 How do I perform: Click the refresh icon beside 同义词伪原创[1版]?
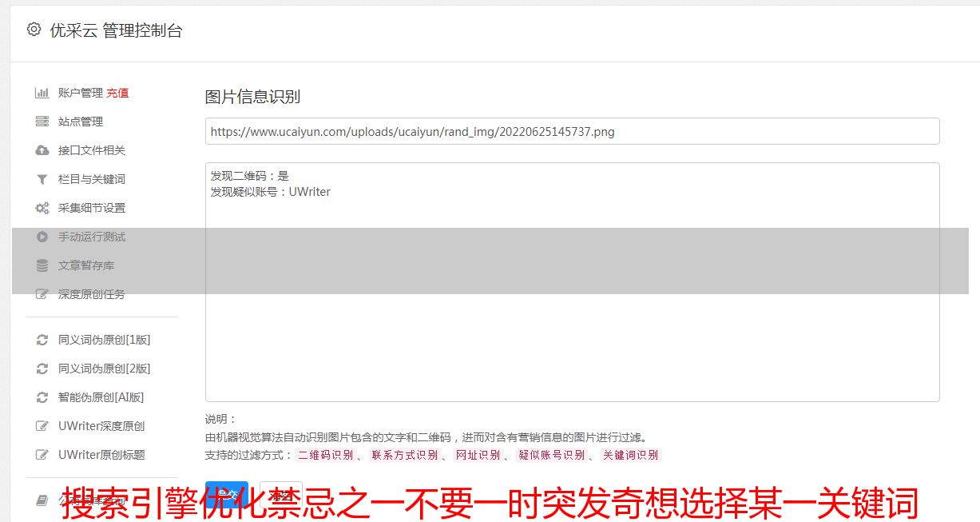[x=42, y=340]
